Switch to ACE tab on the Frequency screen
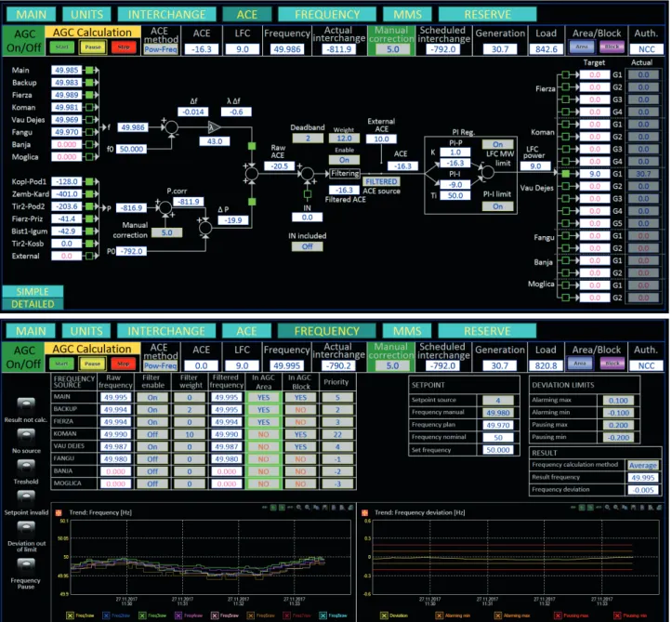 click(x=246, y=331)
